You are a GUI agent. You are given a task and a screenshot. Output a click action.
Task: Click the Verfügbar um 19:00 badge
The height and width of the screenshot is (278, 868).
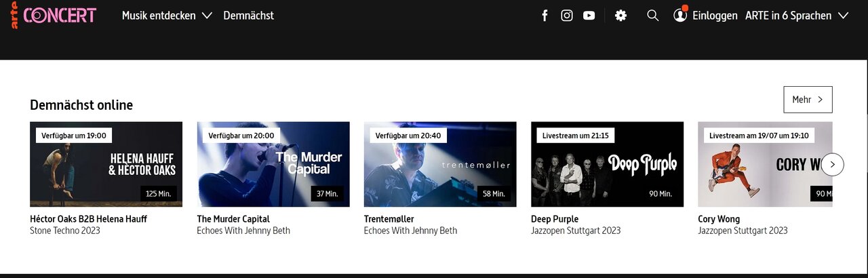click(x=74, y=135)
